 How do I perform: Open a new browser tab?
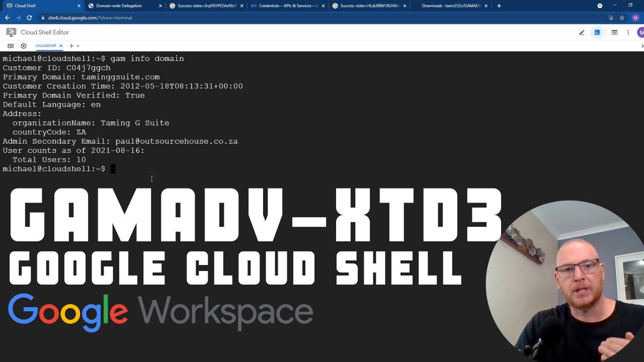pos(499,6)
